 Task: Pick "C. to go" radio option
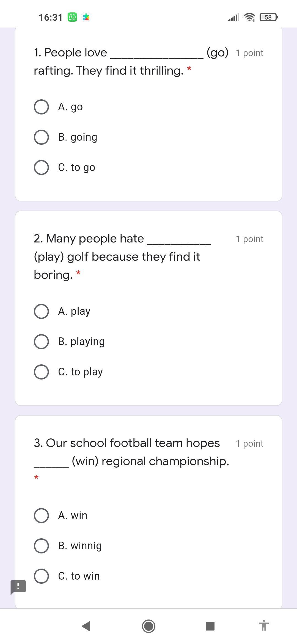(x=42, y=167)
